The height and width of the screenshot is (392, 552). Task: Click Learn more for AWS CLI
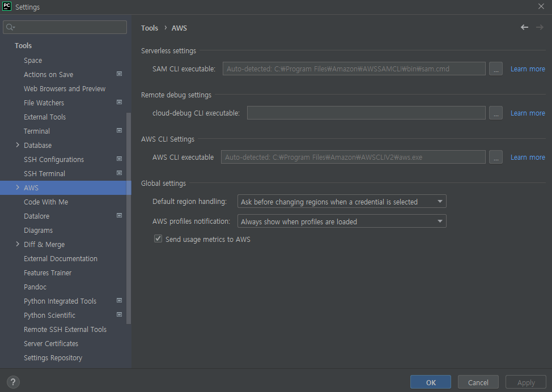[x=528, y=157]
